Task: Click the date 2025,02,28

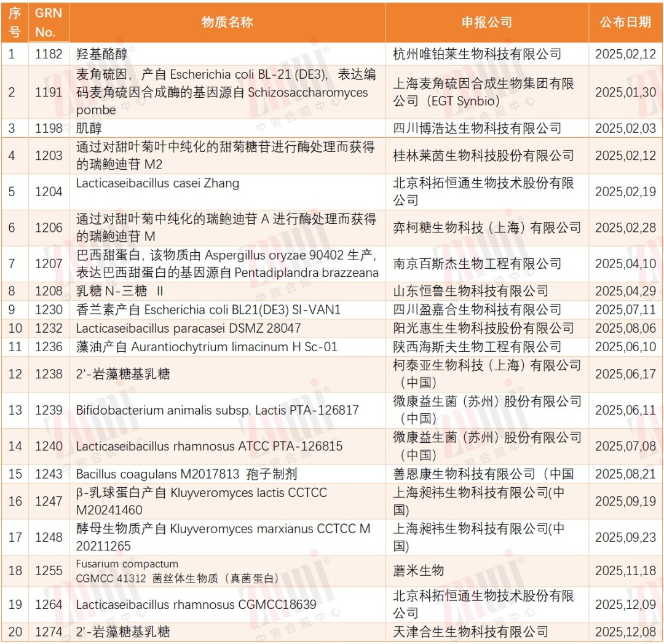Action: pyautogui.click(x=625, y=228)
